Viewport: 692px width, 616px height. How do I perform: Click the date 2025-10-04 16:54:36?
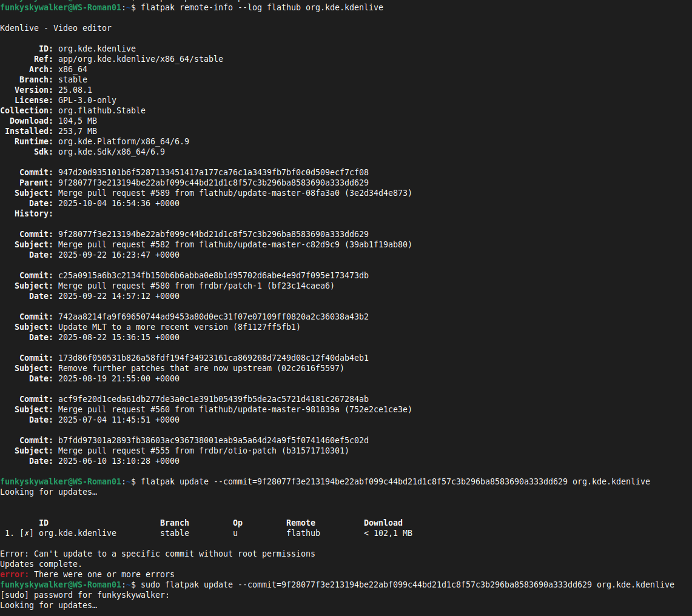click(x=118, y=203)
